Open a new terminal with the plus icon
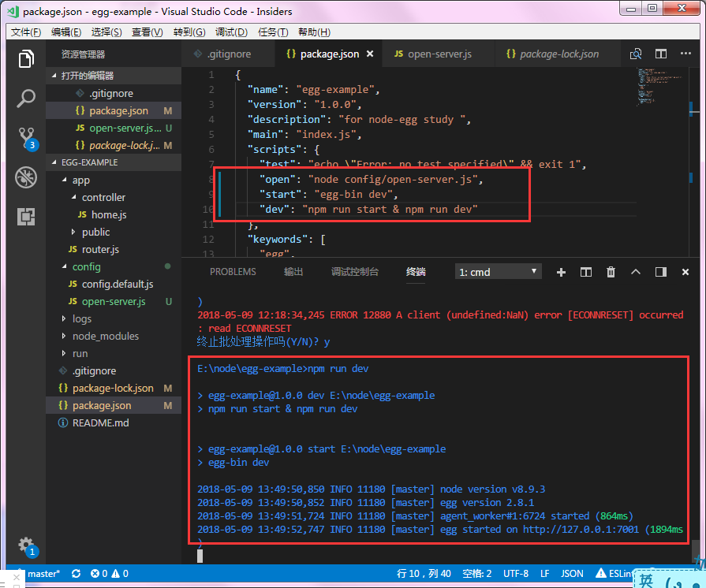The width and height of the screenshot is (706, 588). pyautogui.click(x=560, y=271)
